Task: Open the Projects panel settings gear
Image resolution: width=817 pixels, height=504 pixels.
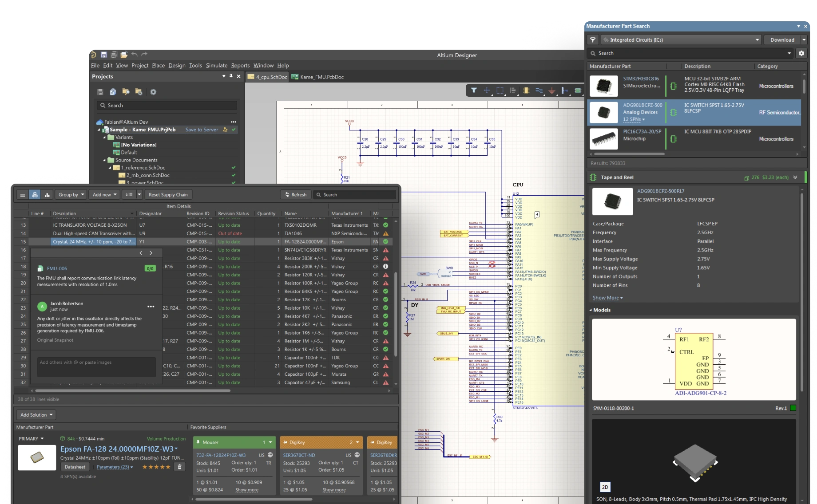Action: pyautogui.click(x=153, y=92)
